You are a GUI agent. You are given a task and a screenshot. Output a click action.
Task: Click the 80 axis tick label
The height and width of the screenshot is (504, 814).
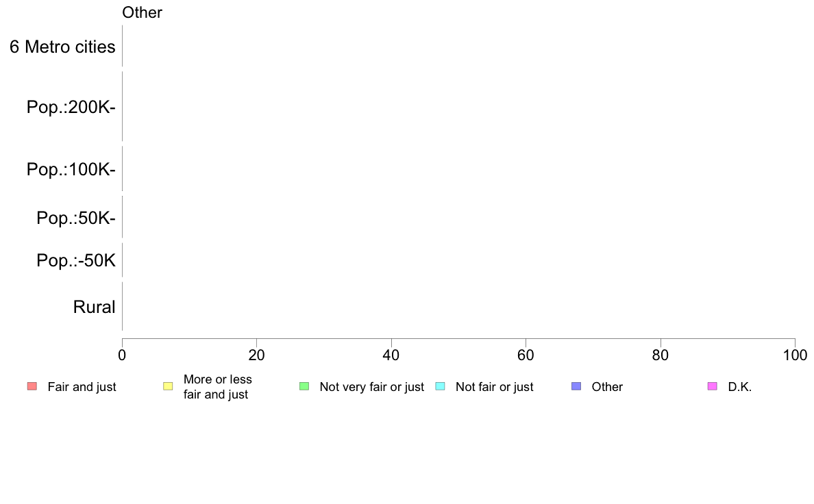tap(661, 355)
